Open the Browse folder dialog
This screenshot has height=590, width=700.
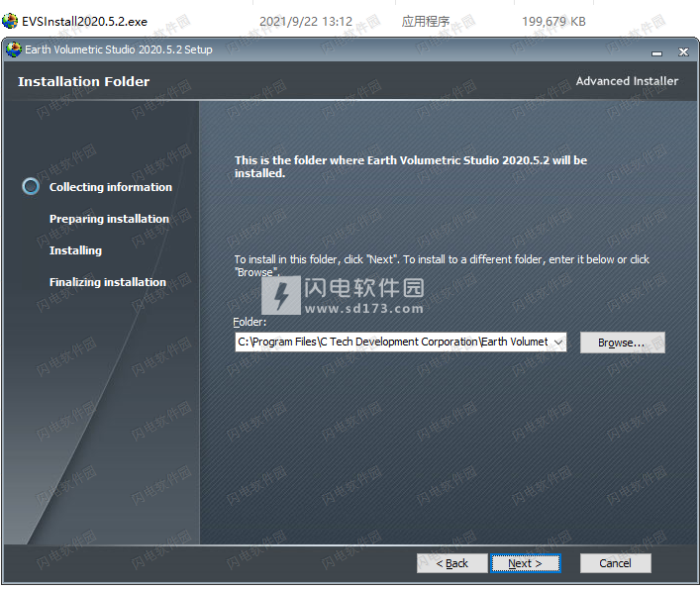pos(623,343)
